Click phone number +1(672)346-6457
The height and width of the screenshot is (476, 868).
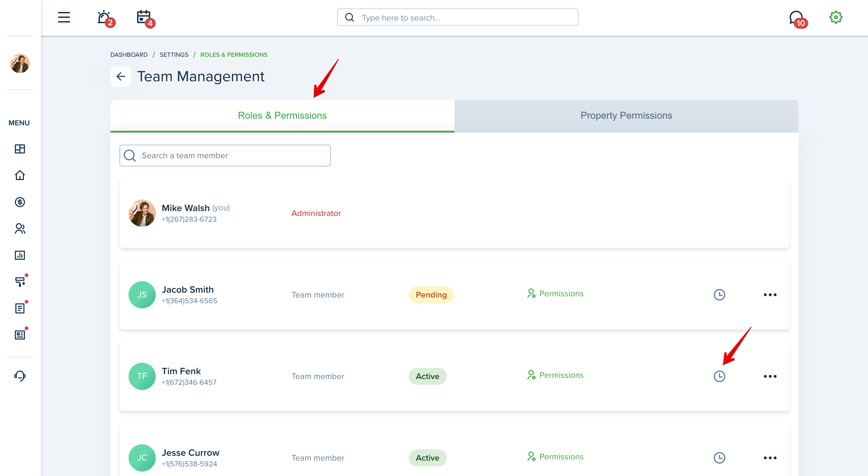189,382
